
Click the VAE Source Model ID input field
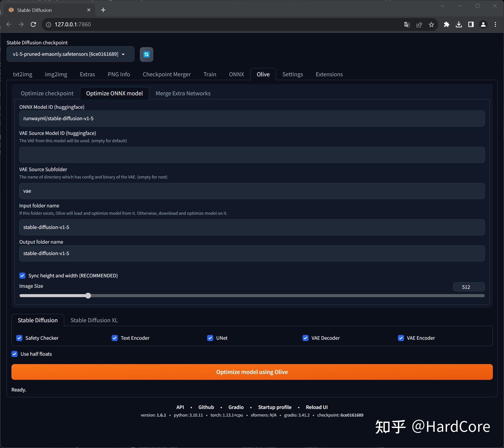coord(252,155)
